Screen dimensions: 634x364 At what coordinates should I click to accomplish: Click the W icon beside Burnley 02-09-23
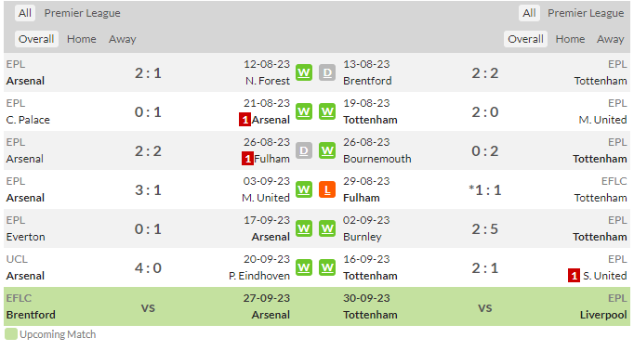[x=327, y=228]
